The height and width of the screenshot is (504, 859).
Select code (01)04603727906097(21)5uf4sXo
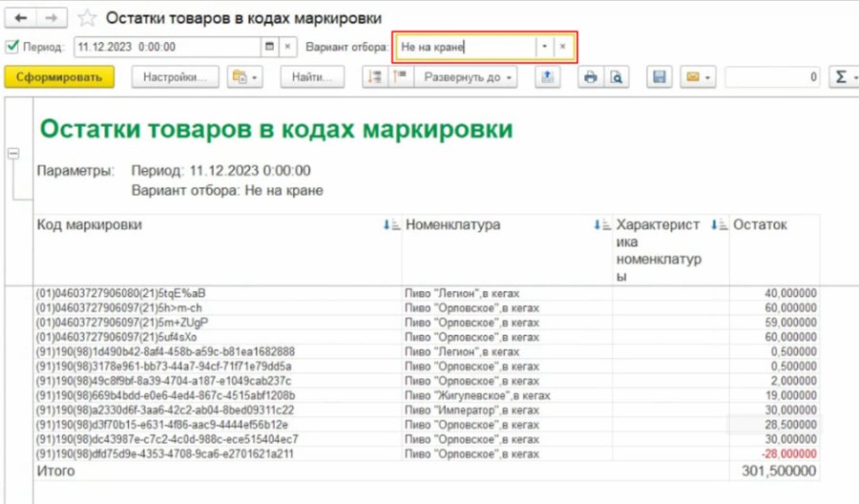pos(116,337)
